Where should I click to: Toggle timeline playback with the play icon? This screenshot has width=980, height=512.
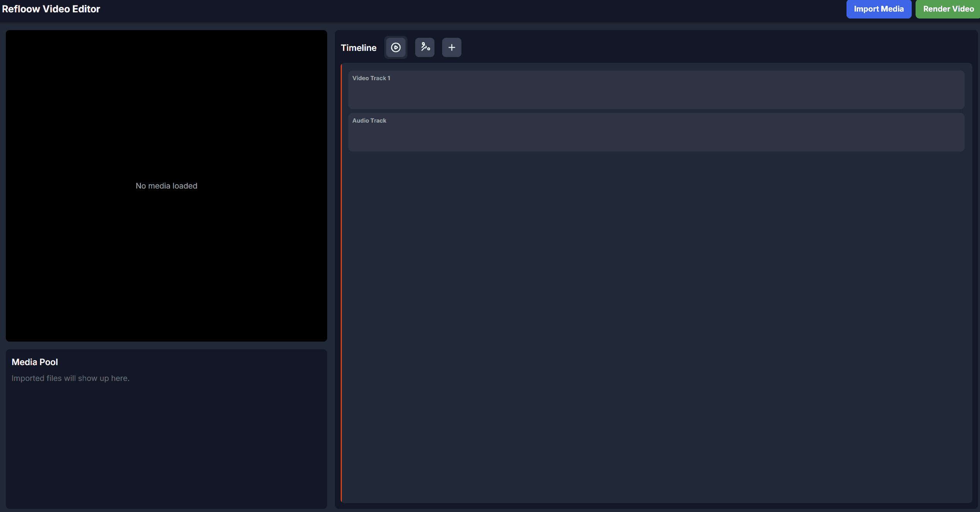(395, 47)
